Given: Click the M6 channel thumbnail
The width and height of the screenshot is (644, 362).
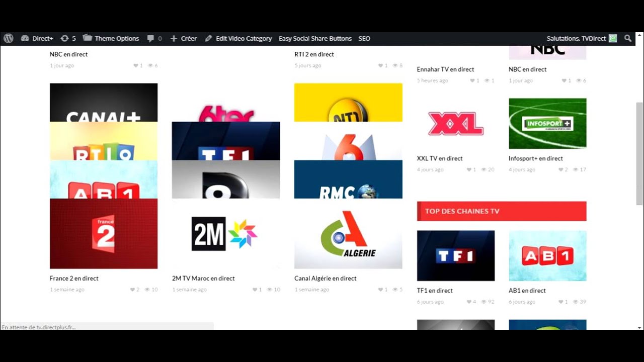Looking at the screenshot, I should tap(348, 141).
